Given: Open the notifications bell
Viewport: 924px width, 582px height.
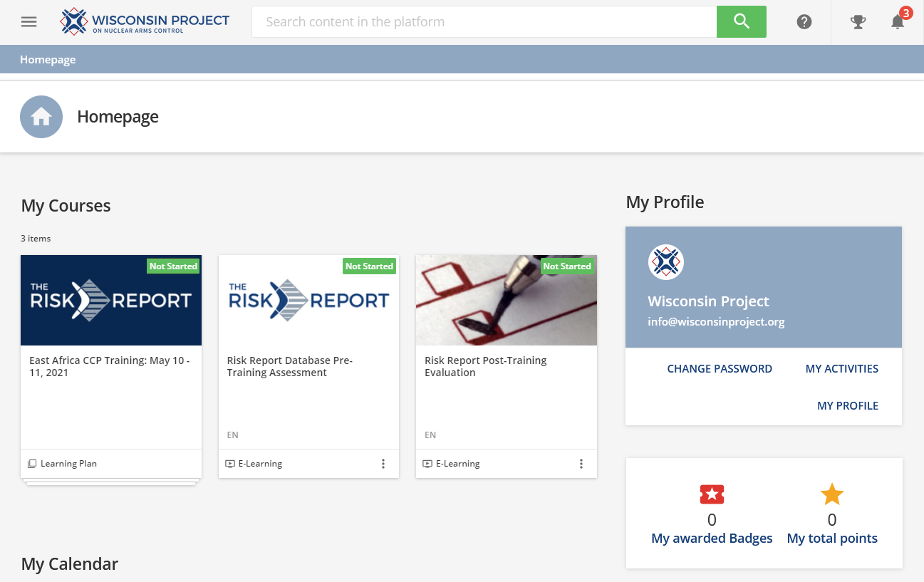Looking at the screenshot, I should tap(898, 22).
